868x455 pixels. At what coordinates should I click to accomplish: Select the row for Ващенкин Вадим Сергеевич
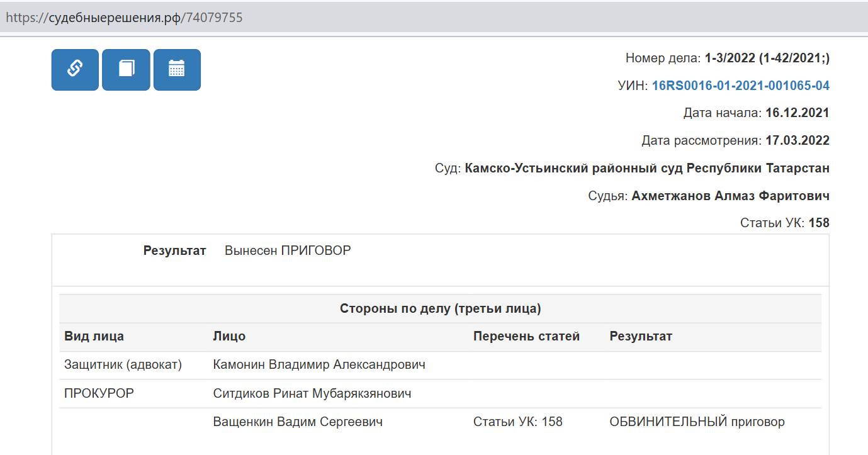pos(440,422)
